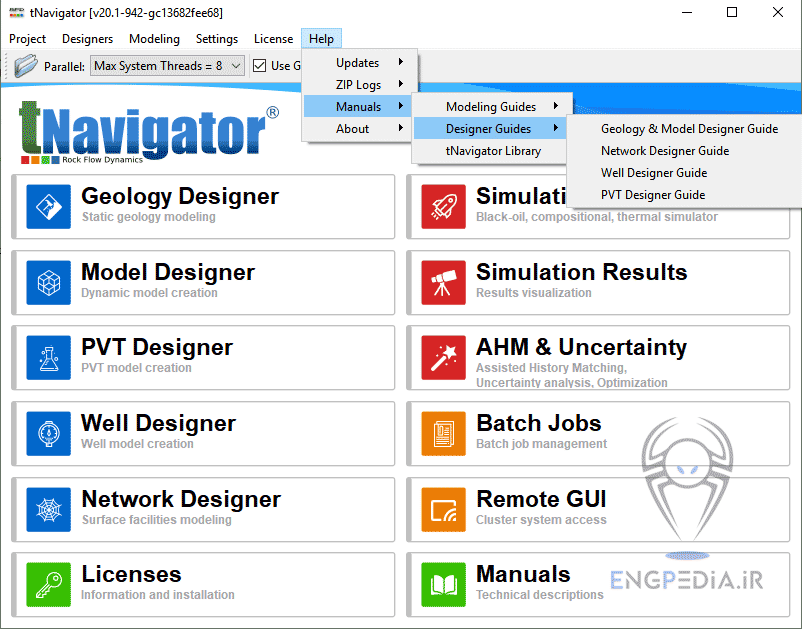
Task: Click the Simulation Results telescope icon
Action: (444, 282)
